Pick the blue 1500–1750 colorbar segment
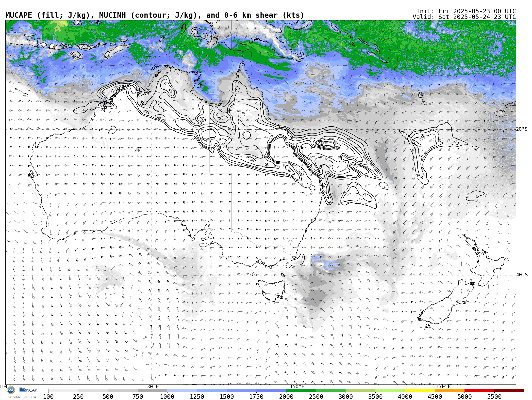532x400 pixels. (x=242, y=391)
